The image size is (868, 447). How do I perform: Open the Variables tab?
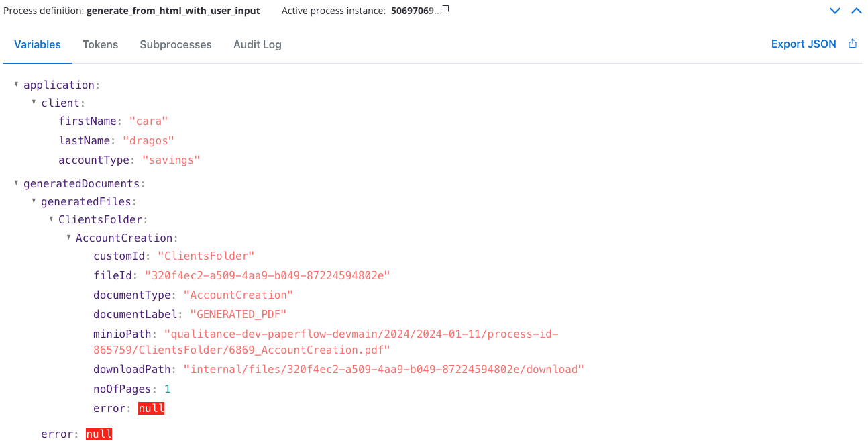(38, 44)
